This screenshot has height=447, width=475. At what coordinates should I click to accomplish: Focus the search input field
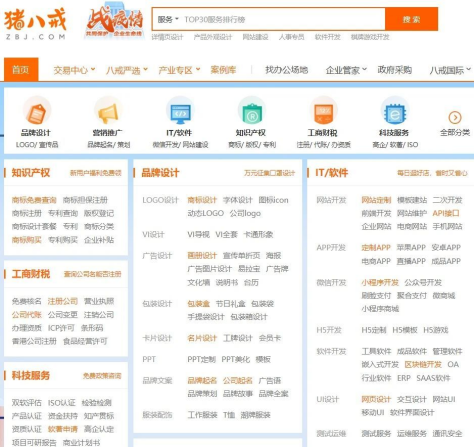(283, 19)
